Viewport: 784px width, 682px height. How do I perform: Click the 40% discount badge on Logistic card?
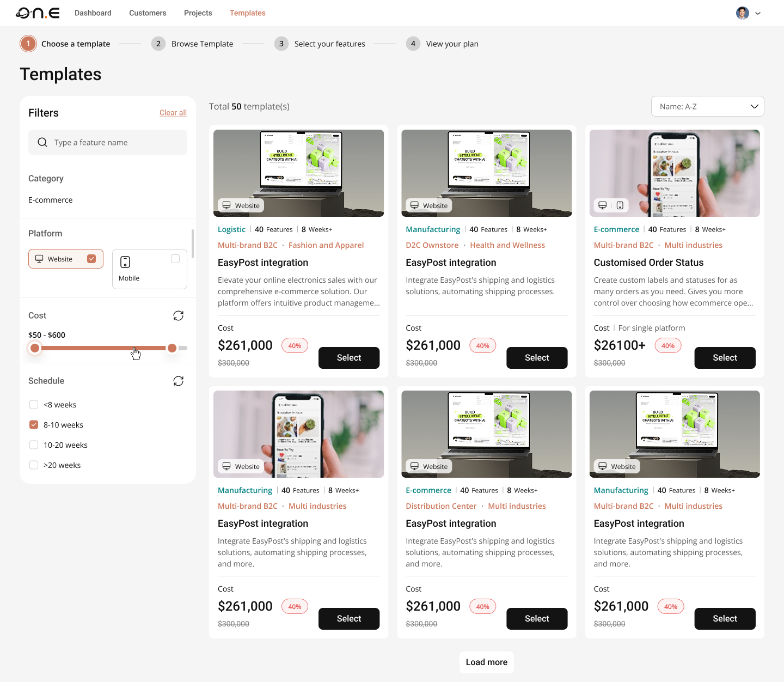pos(295,345)
